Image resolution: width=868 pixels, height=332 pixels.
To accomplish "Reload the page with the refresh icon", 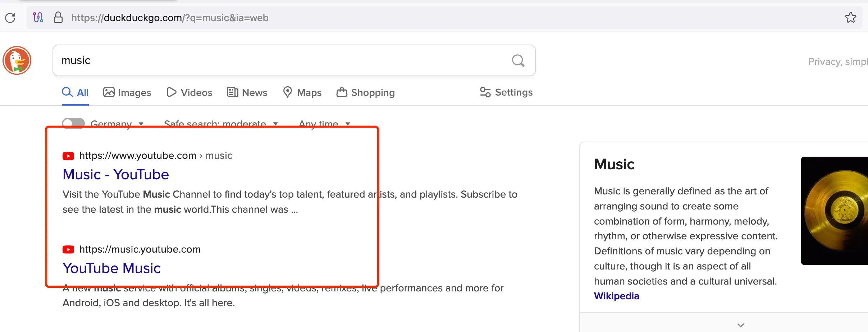I will coord(10,18).
